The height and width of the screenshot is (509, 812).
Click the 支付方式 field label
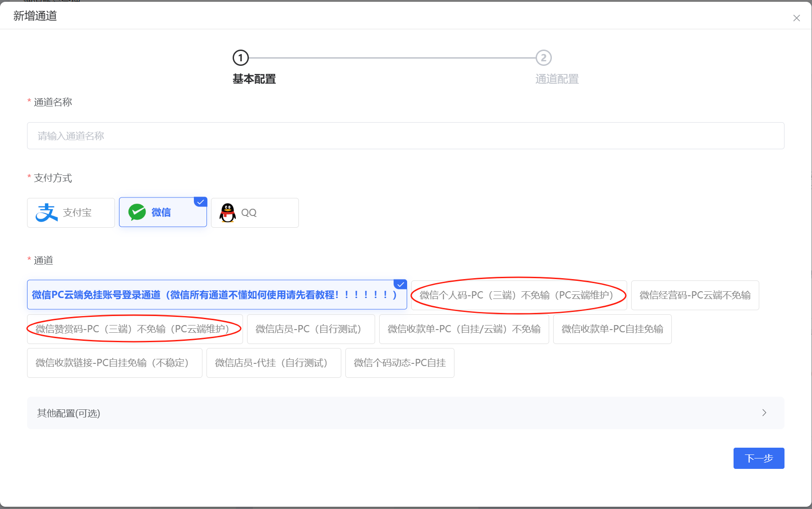[53, 178]
